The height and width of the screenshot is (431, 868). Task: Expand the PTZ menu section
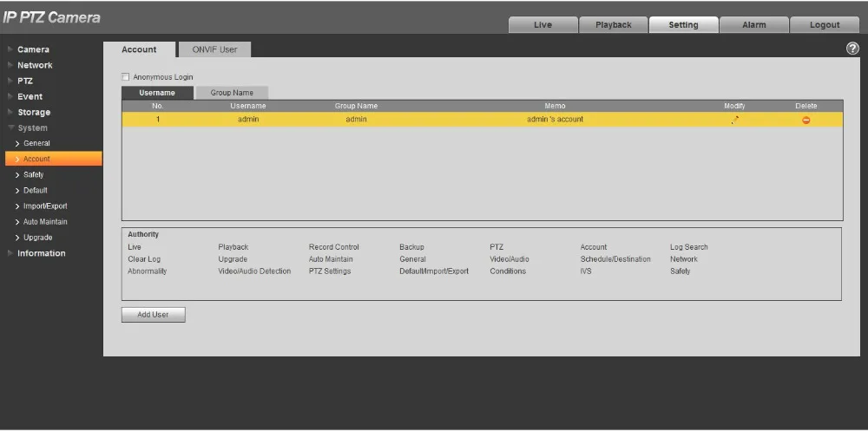(25, 81)
